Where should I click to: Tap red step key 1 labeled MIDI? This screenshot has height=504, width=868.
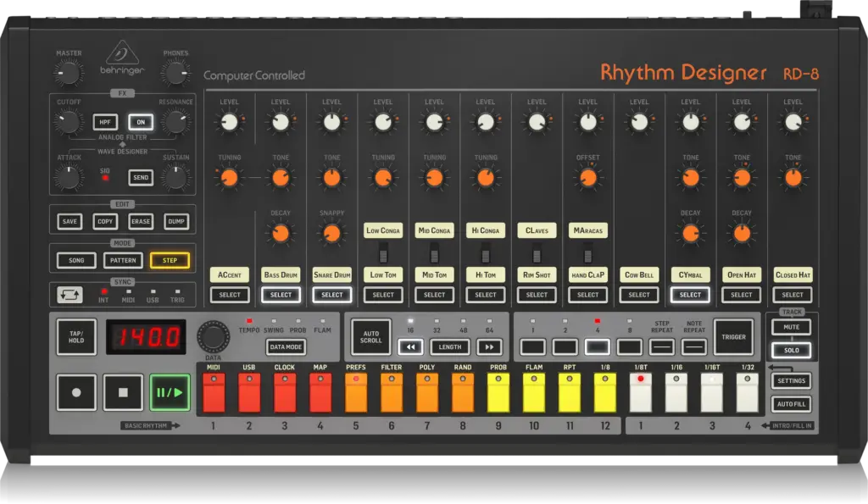(214, 393)
